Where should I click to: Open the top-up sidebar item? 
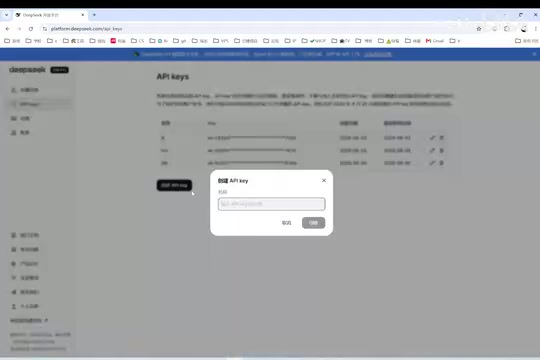click(x=21, y=119)
